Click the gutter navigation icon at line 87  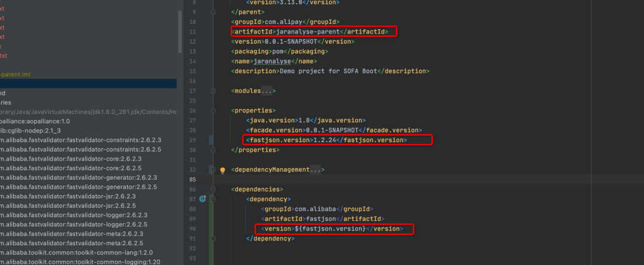[202, 199]
